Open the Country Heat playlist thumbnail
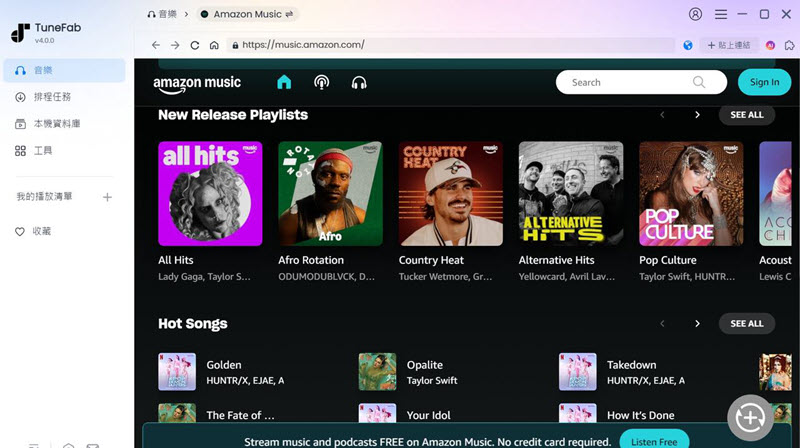800x448 pixels. (x=450, y=193)
